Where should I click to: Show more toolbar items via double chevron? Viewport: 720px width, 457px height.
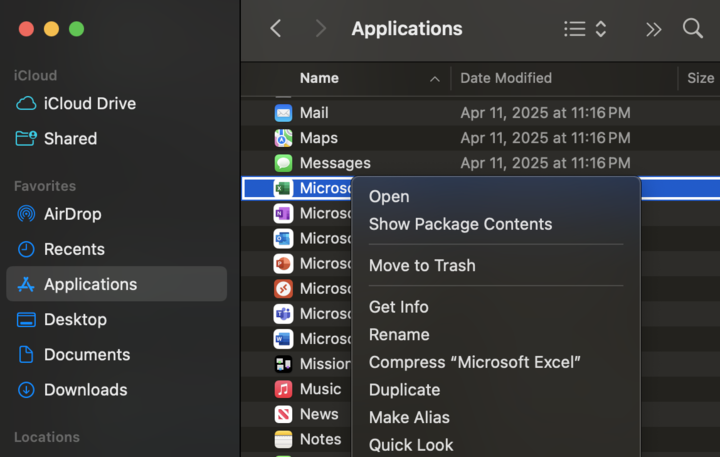pos(653,30)
